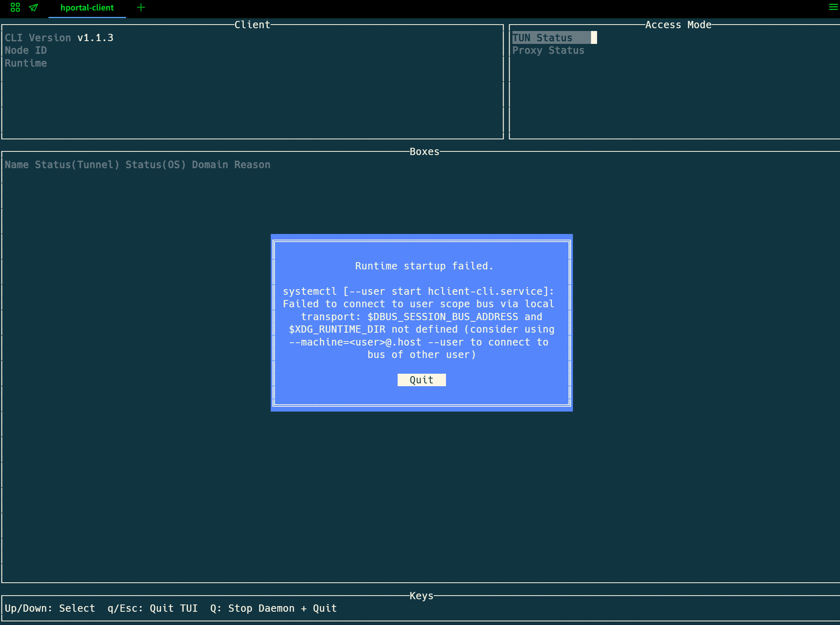Click the Name column header
The image size is (840, 625).
tap(17, 165)
